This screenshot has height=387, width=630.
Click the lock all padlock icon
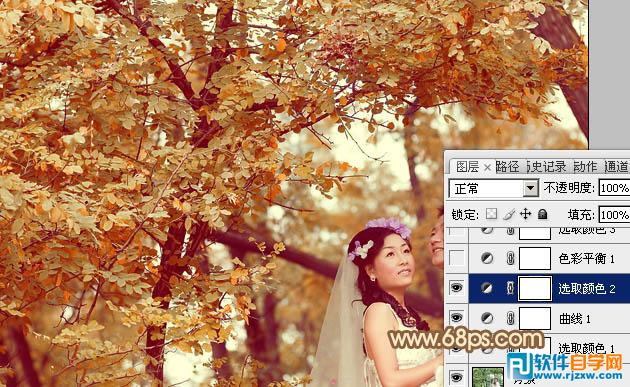(x=543, y=214)
